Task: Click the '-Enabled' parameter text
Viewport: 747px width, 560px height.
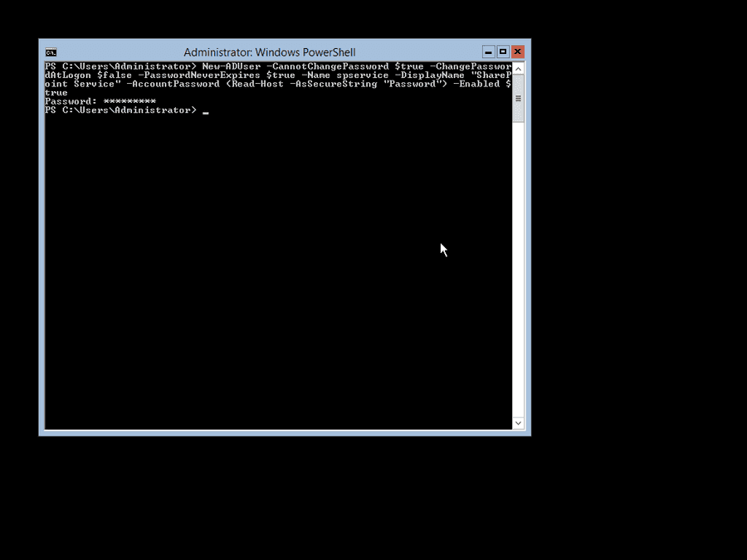Action: click(476, 84)
